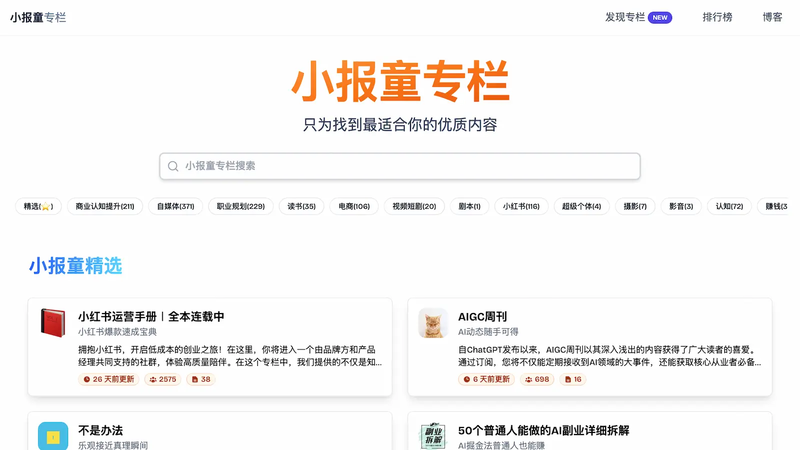Screen dimensions: 800x450
Task: Filter by 认知(72) tag
Action: click(729, 206)
